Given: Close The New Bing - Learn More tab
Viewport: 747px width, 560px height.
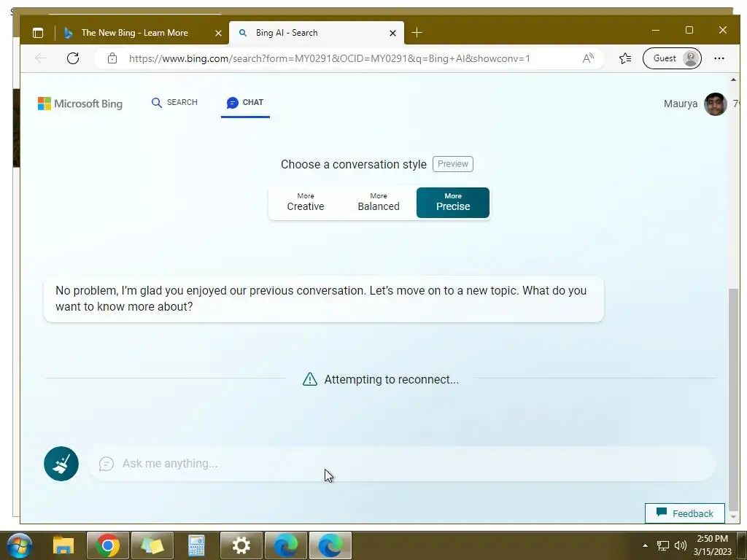Looking at the screenshot, I should pos(218,33).
